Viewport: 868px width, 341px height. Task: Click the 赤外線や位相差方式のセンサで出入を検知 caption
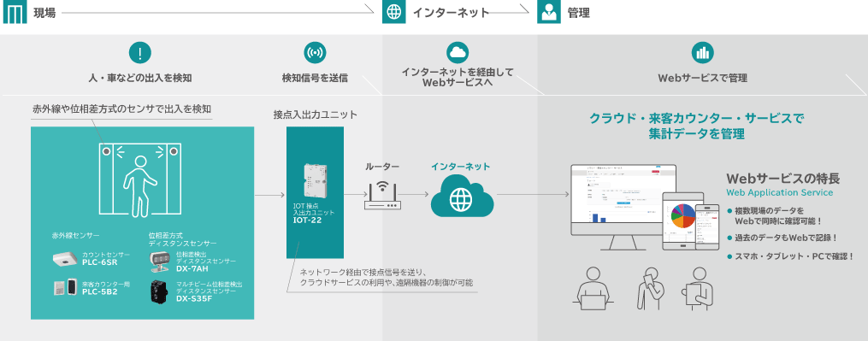(x=121, y=109)
